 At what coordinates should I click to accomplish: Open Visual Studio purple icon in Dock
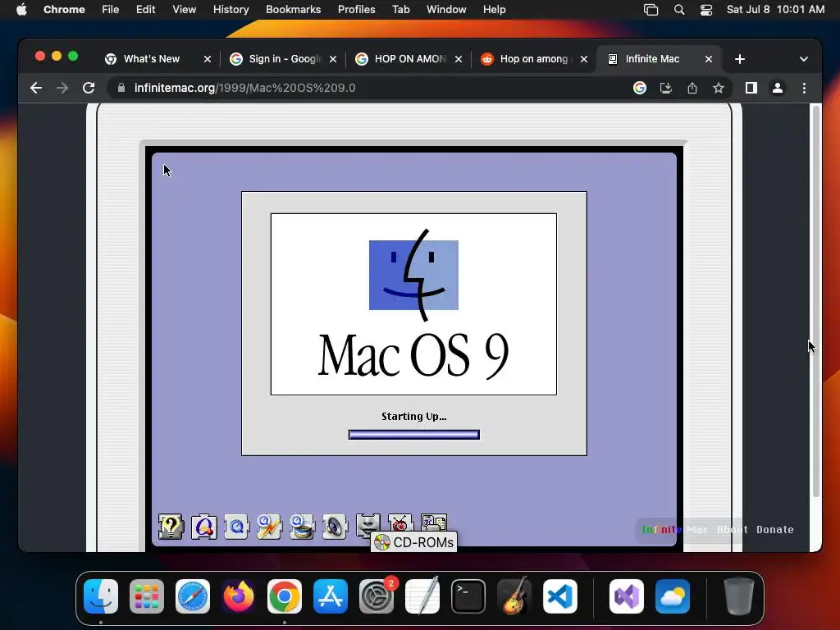(627, 596)
